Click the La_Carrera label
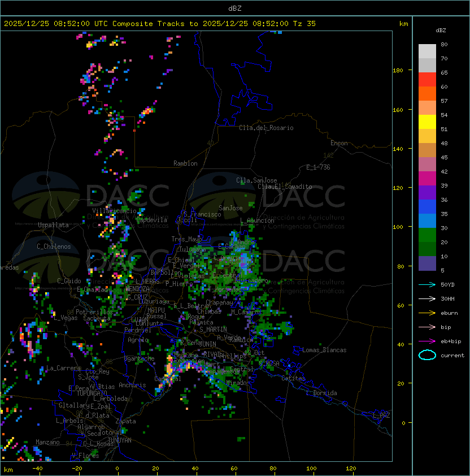470x476 pixels. [x=63, y=368]
